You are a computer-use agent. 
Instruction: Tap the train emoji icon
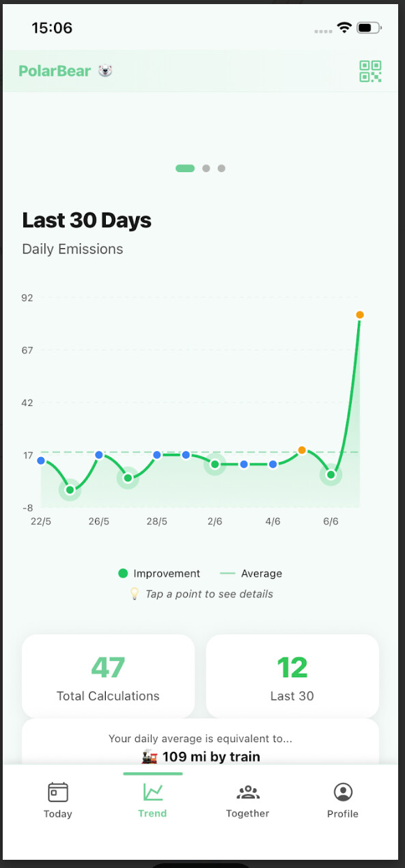tap(150, 757)
